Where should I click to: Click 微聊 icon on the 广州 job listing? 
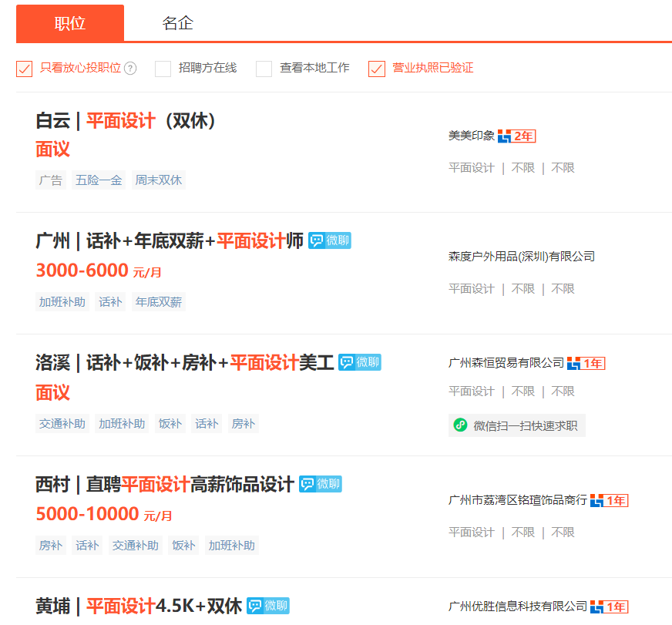pos(330,240)
